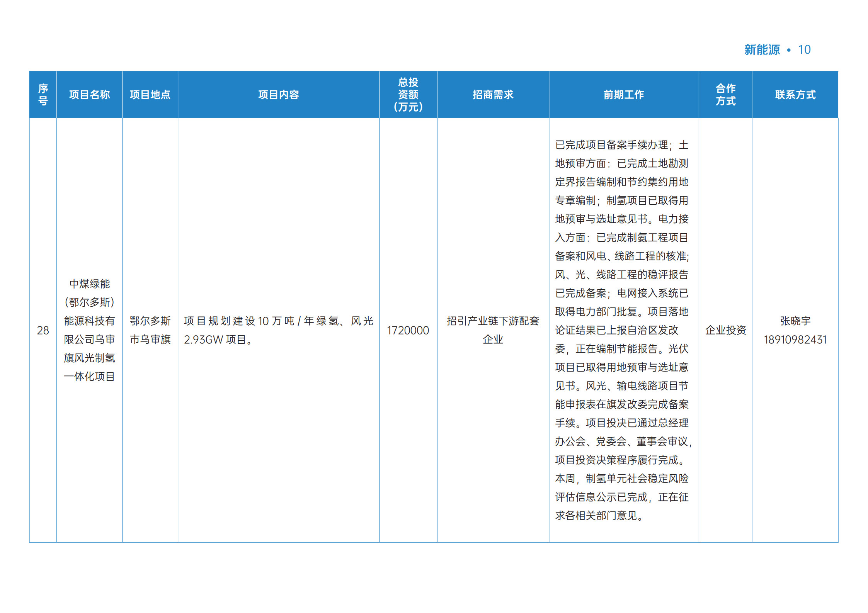Select the 序号 column header
This screenshot has height=613, width=868.
point(43,95)
